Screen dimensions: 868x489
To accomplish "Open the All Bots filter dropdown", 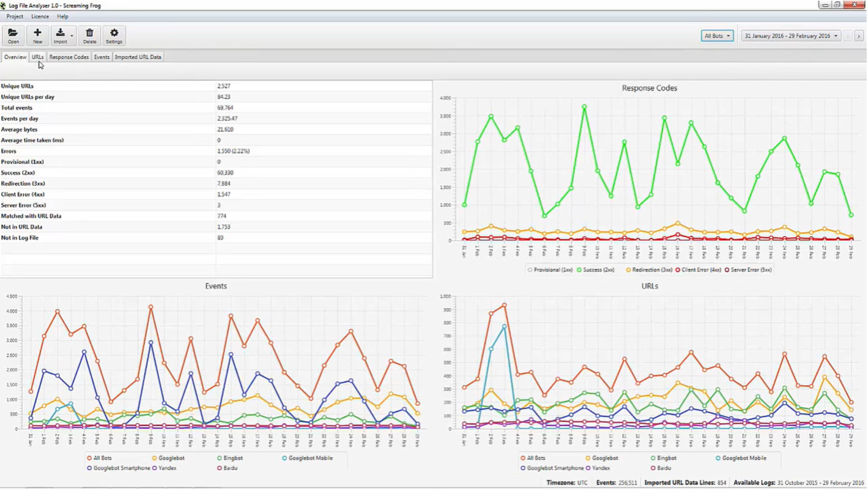I will click(717, 36).
